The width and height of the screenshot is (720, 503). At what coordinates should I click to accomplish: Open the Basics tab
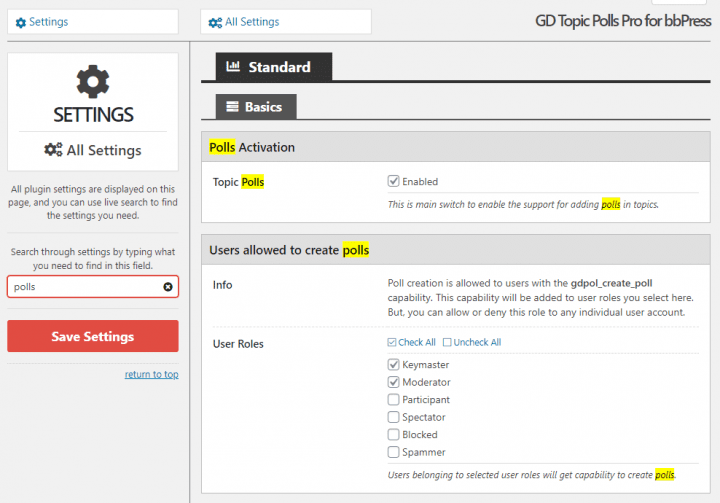tap(256, 107)
